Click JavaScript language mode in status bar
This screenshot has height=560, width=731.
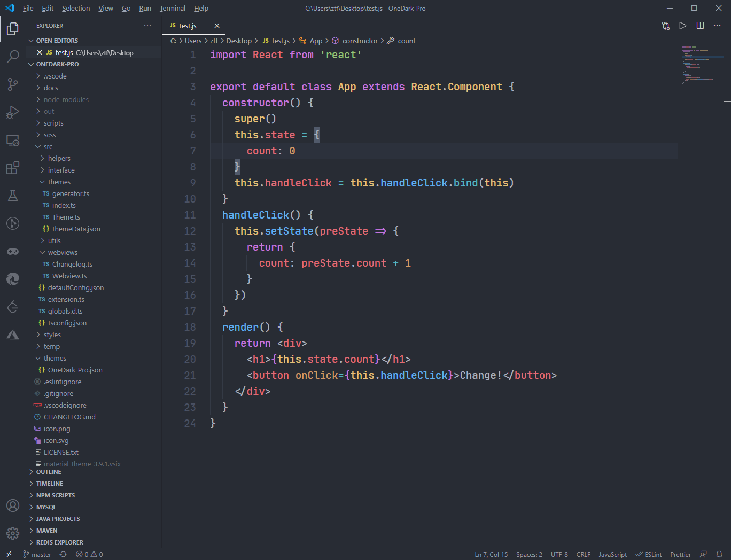(x=612, y=554)
